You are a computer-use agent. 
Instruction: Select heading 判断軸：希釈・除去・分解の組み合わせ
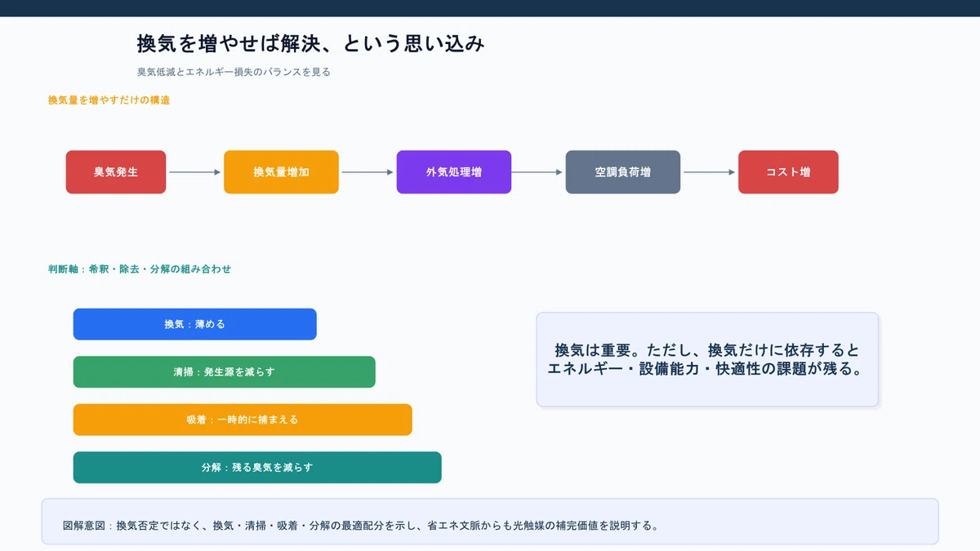point(140,269)
